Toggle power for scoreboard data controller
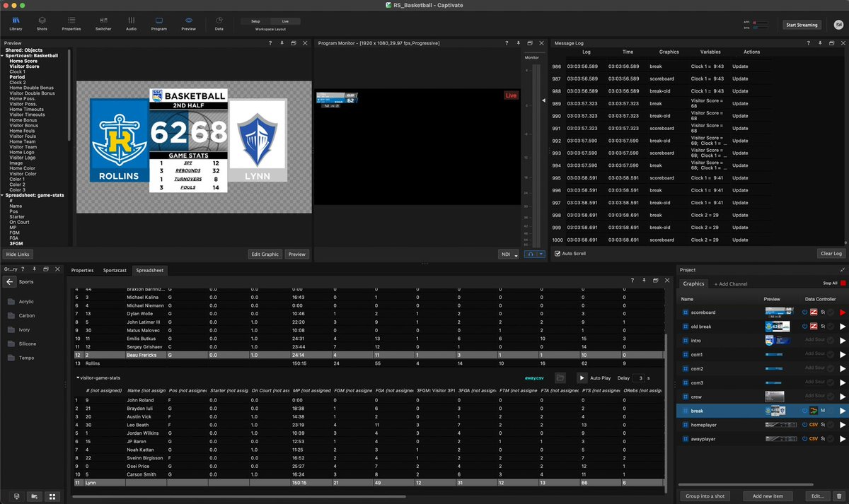The width and height of the screenshot is (849, 504). coord(804,312)
